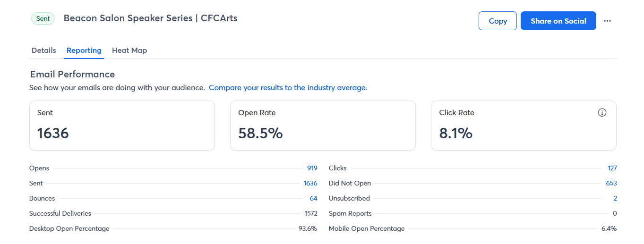Open the Heat Map tab
This screenshot has height=244, width=644.
[129, 50]
